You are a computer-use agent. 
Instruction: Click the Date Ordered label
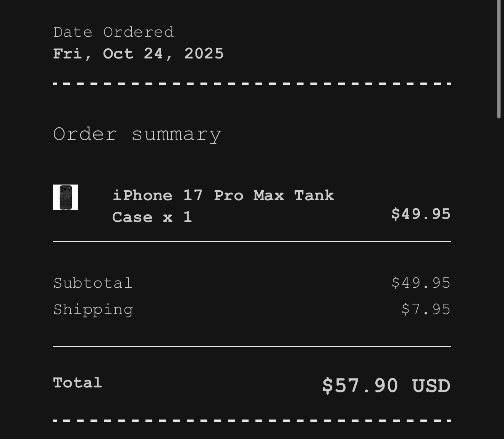113,32
